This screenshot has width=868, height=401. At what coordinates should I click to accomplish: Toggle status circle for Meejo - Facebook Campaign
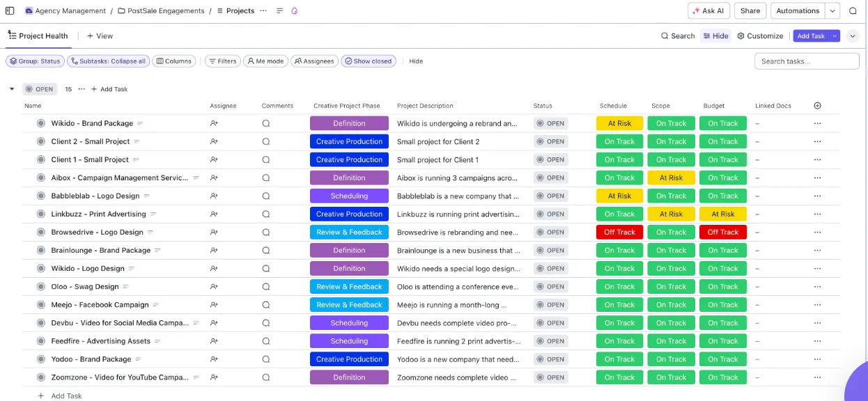41,304
